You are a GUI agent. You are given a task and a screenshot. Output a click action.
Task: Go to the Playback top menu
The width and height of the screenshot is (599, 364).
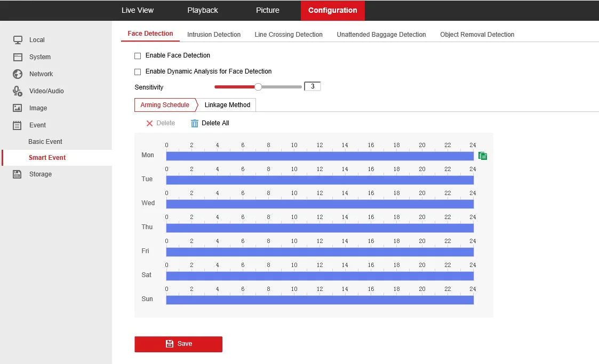pyautogui.click(x=203, y=10)
